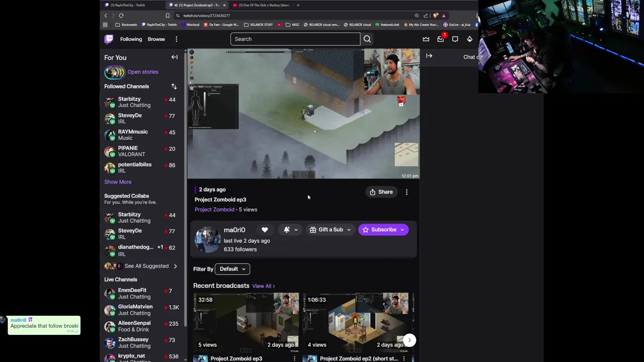The width and height of the screenshot is (644, 362).
Task: Open video options three-dot menu
Action: [x=407, y=192]
